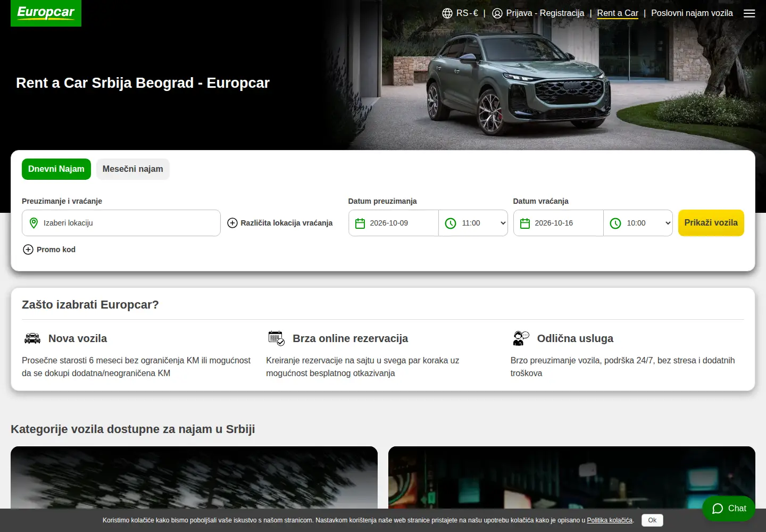Click the Nova vozila cars icon
Screen dimensions: 766x532
click(32, 338)
